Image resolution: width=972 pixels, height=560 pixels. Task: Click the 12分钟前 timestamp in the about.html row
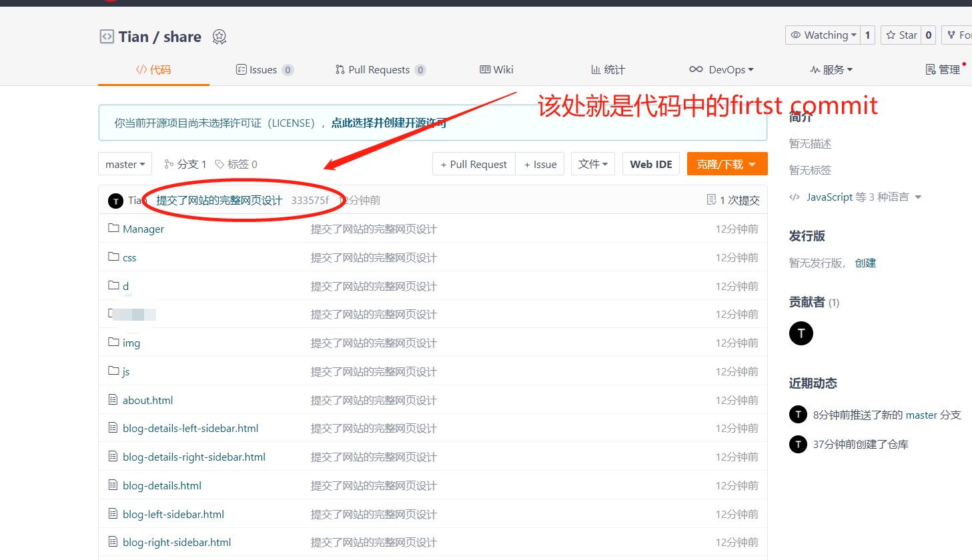click(737, 400)
